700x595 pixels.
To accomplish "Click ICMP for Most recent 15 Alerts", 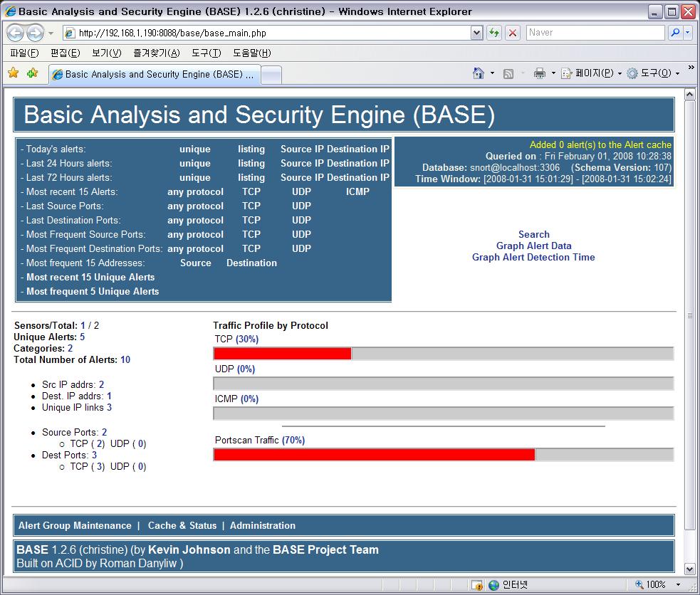I will click(x=357, y=191).
